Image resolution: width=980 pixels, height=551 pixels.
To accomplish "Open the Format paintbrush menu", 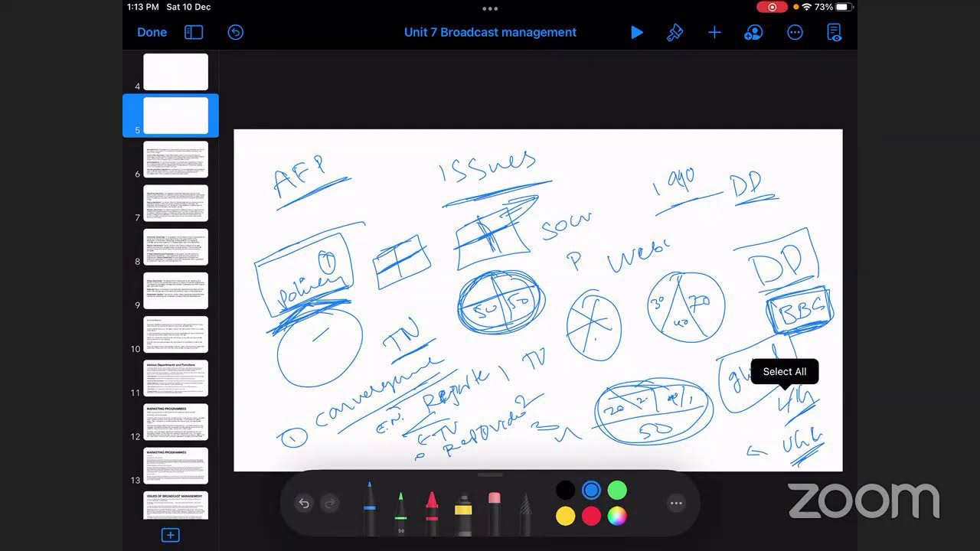I will (x=675, y=32).
